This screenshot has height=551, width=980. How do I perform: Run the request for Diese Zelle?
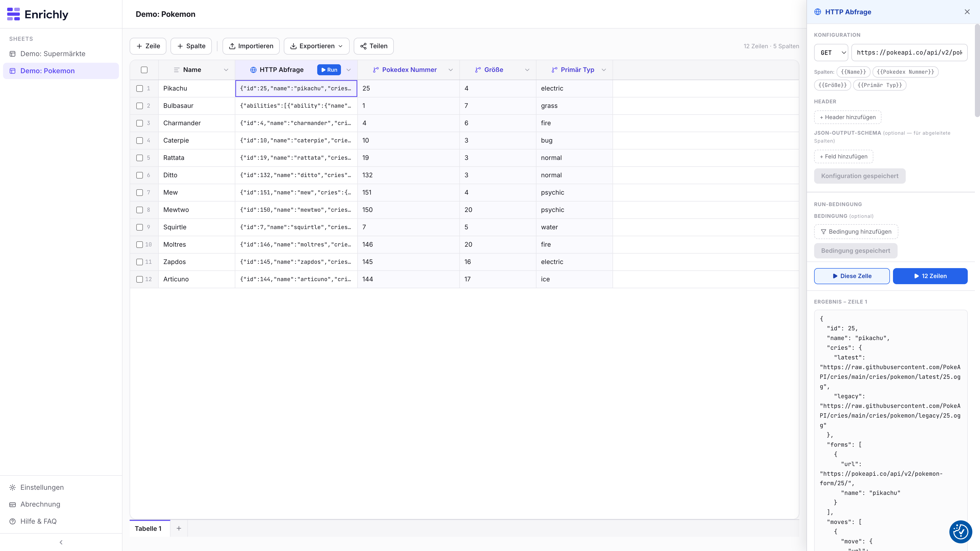click(x=852, y=276)
